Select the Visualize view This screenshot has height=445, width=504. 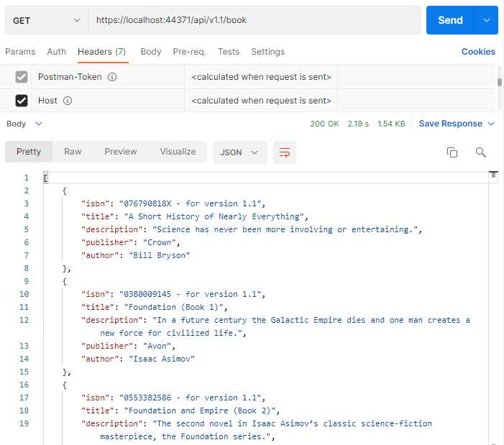pyautogui.click(x=178, y=152)
